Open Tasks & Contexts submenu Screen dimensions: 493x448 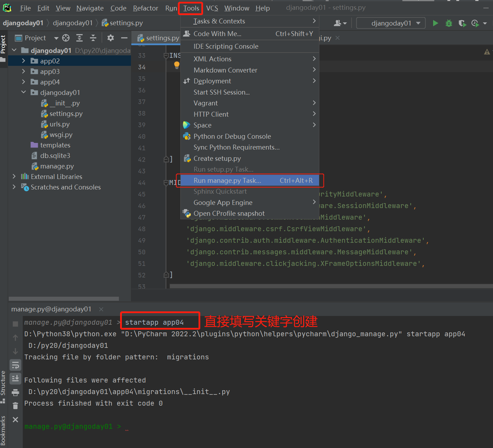click(x=250, y=21)
